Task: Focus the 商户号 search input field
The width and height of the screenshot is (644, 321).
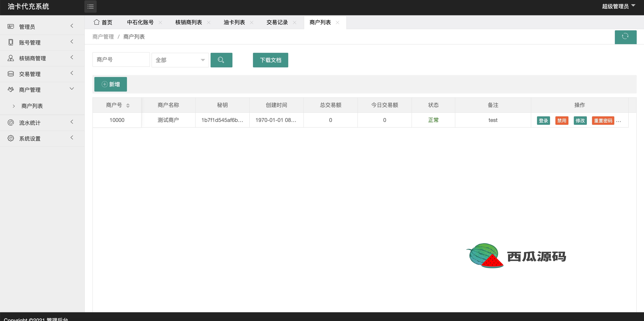Action: click(121, 60)
